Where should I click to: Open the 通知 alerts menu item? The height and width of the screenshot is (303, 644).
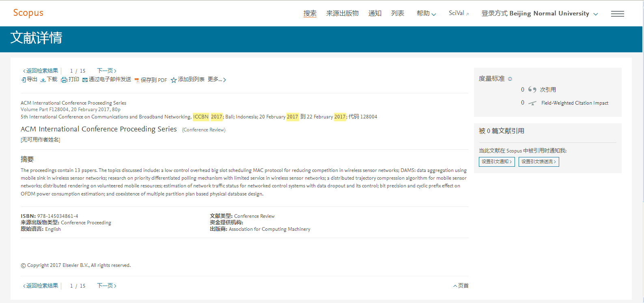pyautogui.click(x=375, y=13)
